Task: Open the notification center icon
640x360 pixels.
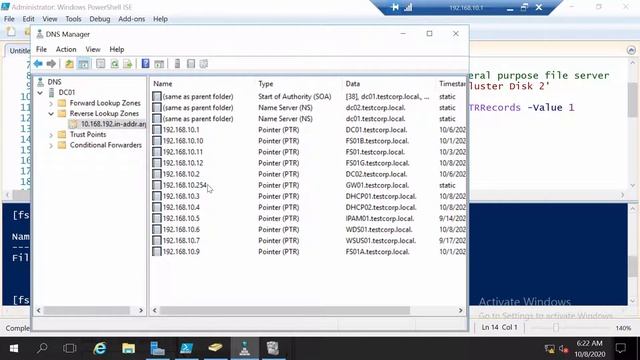Action: pyautogui.click(x=621, y=349)
